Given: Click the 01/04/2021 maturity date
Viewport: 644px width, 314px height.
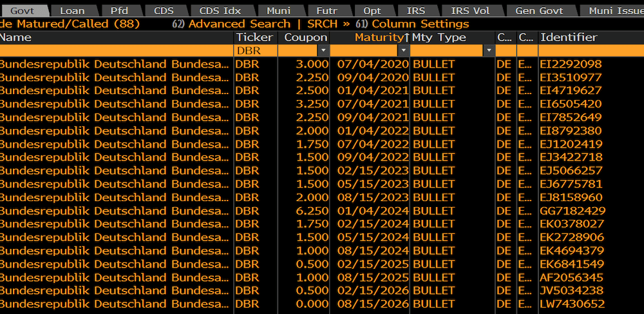Looking at the screenshot, I should click(x=373, y=90).
